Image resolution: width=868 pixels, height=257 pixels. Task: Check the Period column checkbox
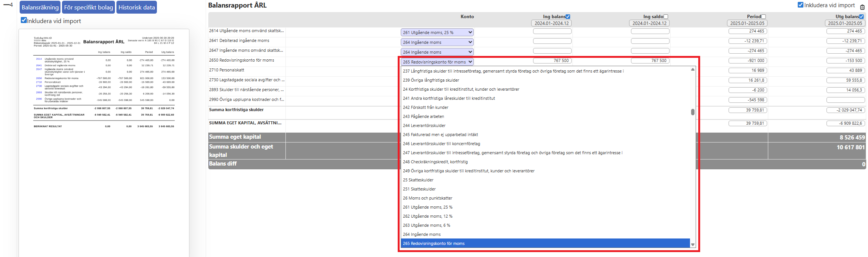pyautogui.click(x=763, y=17)
